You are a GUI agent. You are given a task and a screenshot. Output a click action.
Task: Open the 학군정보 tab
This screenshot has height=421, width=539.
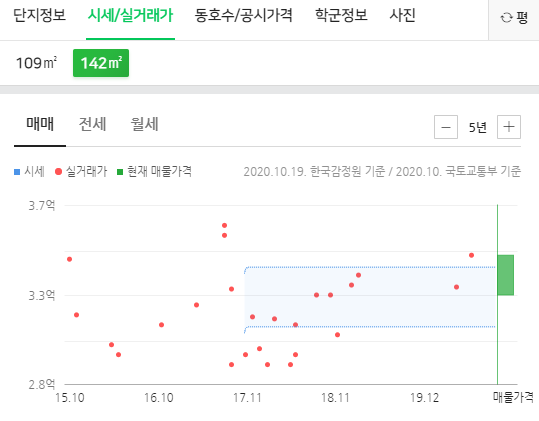tap(341, 15)
